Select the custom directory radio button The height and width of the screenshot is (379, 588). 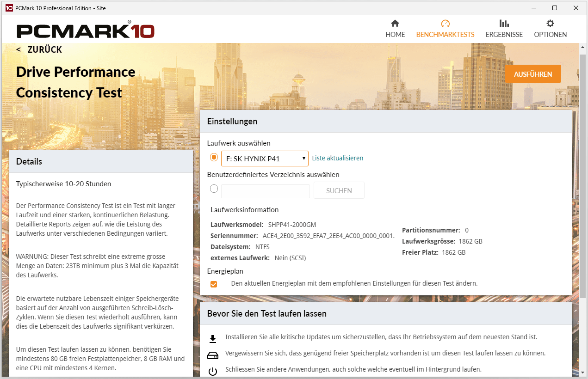[214, 189]
